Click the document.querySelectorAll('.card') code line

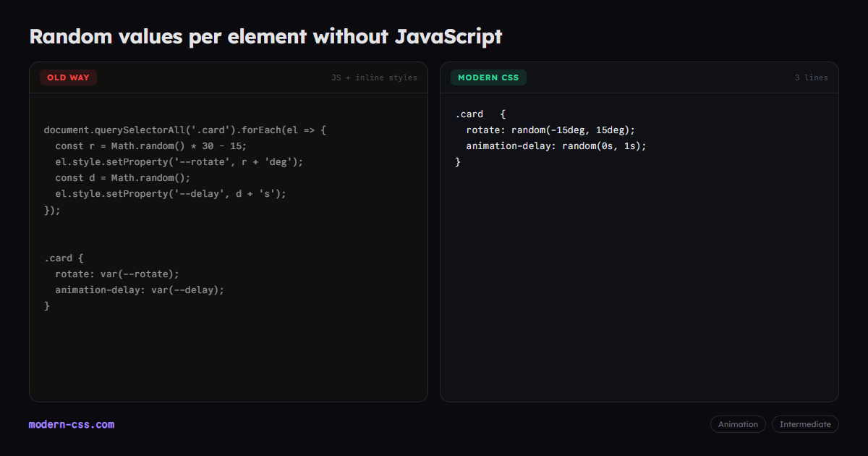(186, 130)
